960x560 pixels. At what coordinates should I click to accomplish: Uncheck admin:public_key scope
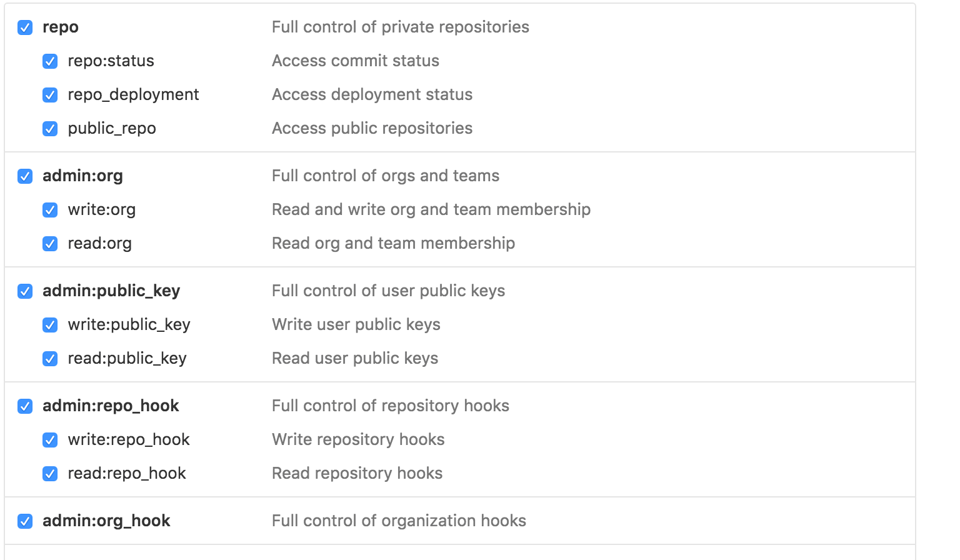25,291
